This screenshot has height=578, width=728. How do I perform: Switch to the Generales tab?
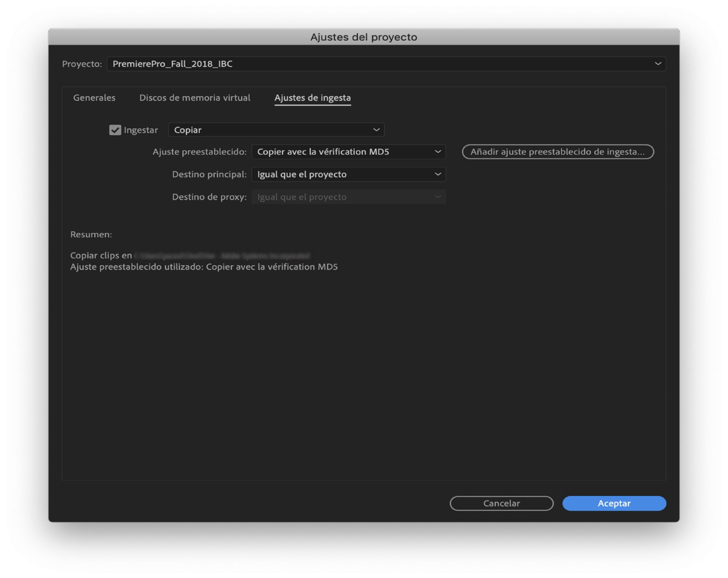94,98
